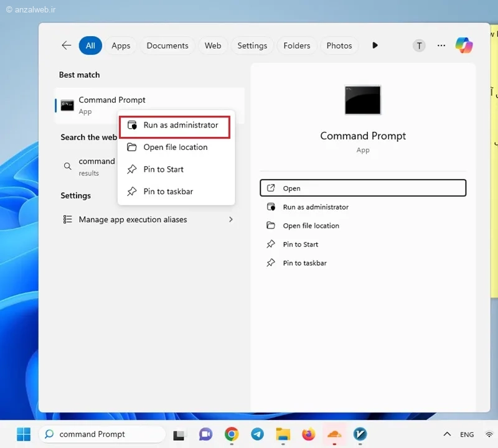Open the Windows Start button
498x448 pixels.
pyautogui.click(x=24, y=434)
